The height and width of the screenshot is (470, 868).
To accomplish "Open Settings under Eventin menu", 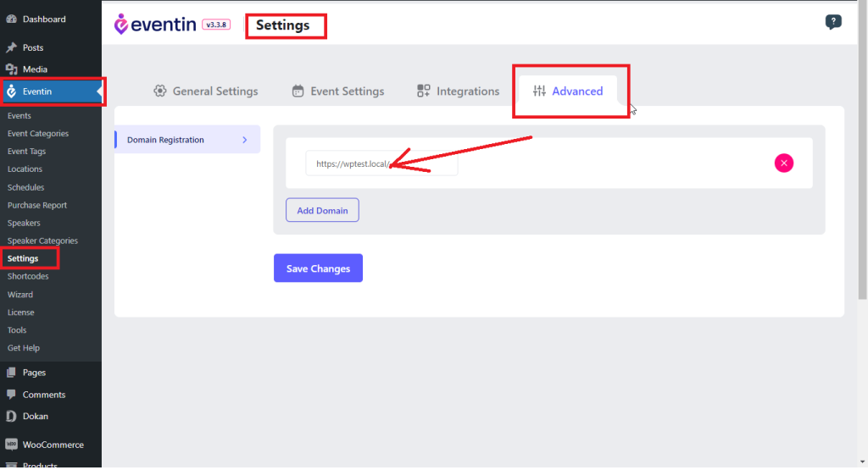I will pyautogui.click(x=23, y=258).
